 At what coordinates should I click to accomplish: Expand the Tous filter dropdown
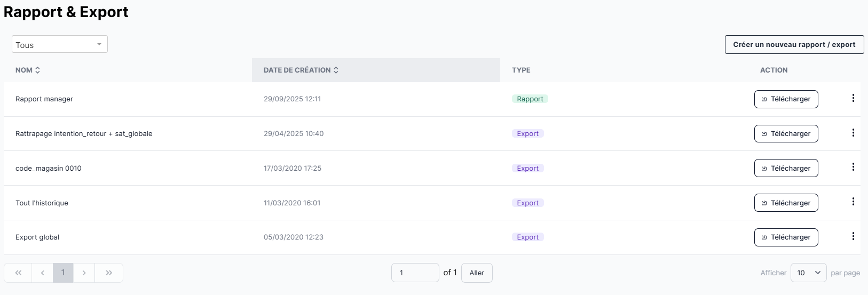(x=59, y=44)
